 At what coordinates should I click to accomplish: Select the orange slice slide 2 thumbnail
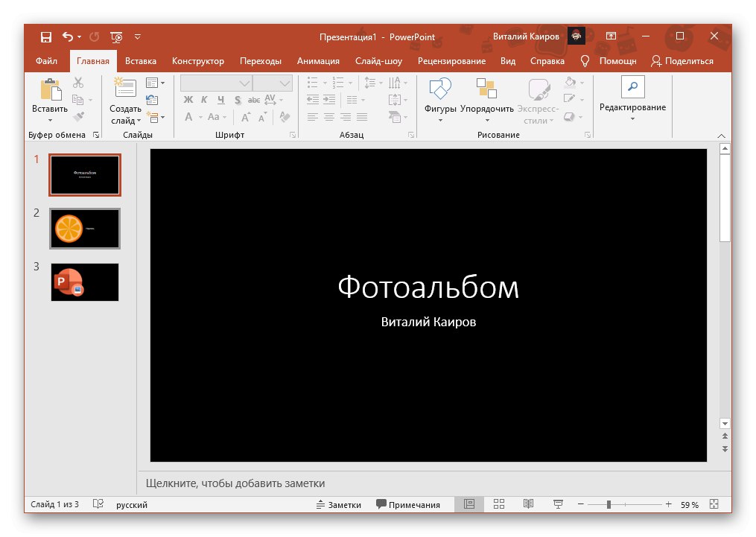85,228
